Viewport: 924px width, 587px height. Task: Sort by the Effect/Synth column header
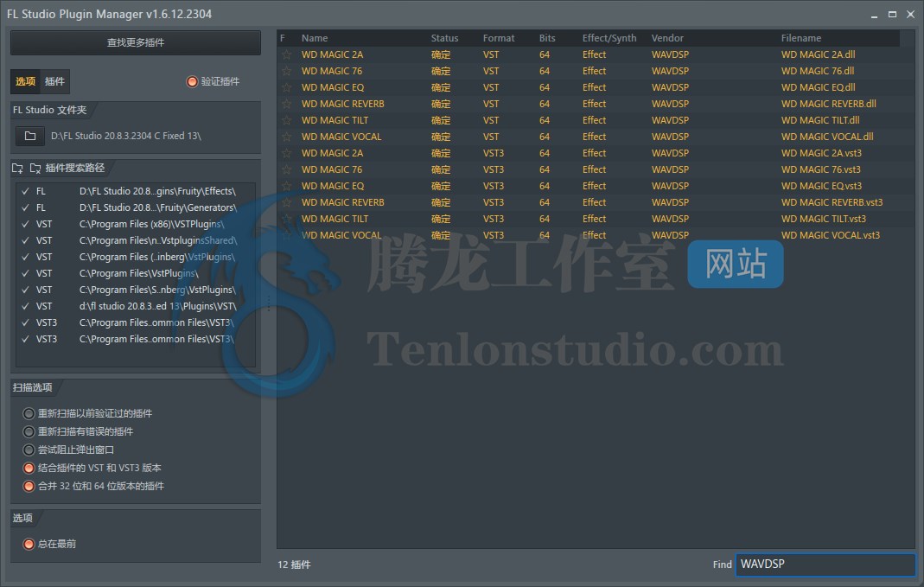609,38
